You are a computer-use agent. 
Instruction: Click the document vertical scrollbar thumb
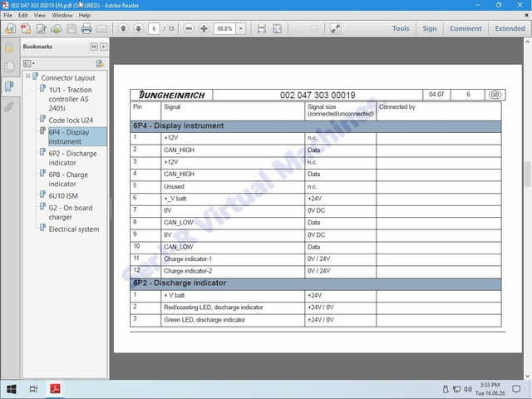pos(527,174)
